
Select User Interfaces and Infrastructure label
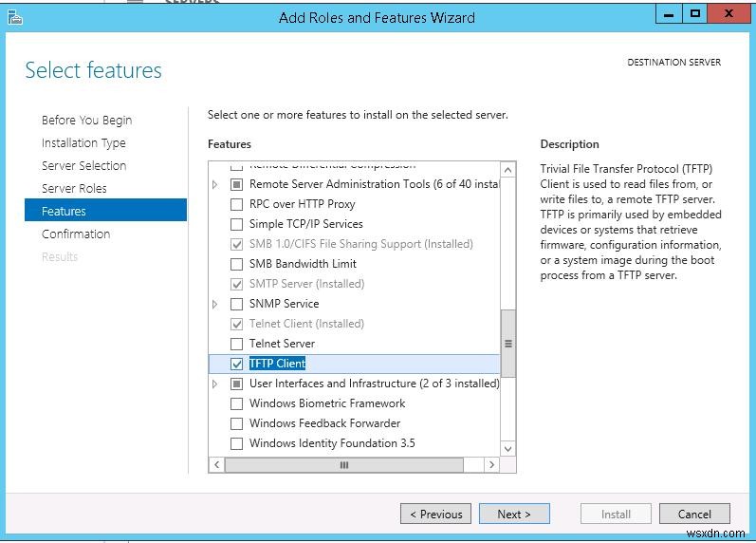point(374,384)
